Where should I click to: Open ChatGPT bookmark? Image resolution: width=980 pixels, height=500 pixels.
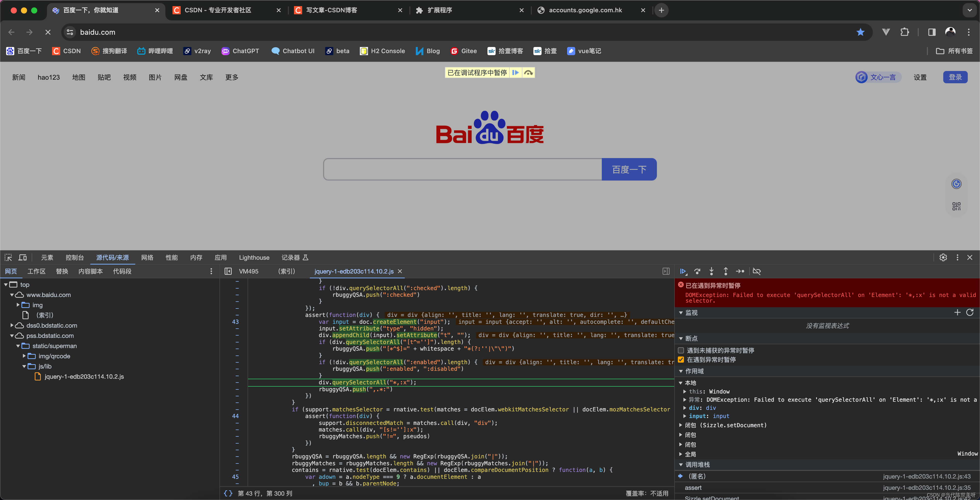tap(240, 51)
